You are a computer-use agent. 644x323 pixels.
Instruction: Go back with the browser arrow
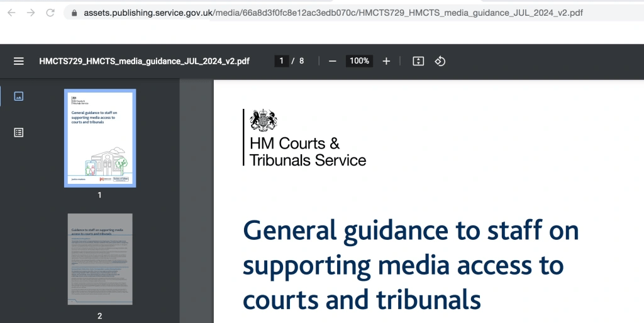pyautogui.click(x=12, y=13)
